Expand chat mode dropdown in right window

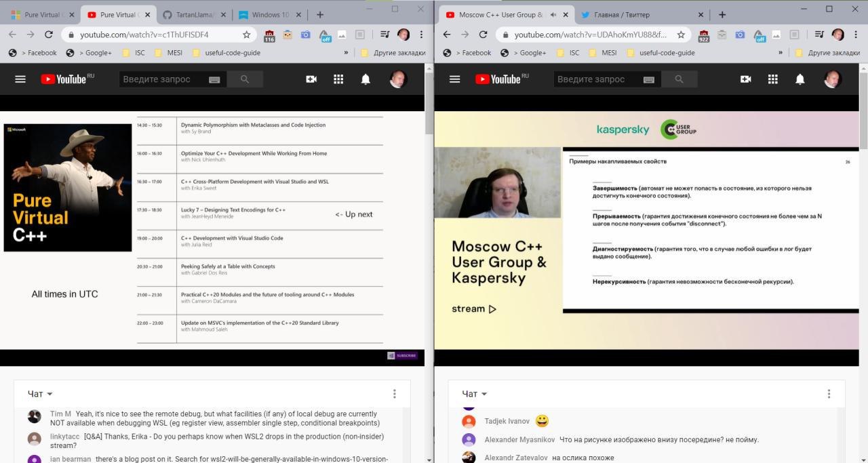pyautogui.click(x=475, y=394)
